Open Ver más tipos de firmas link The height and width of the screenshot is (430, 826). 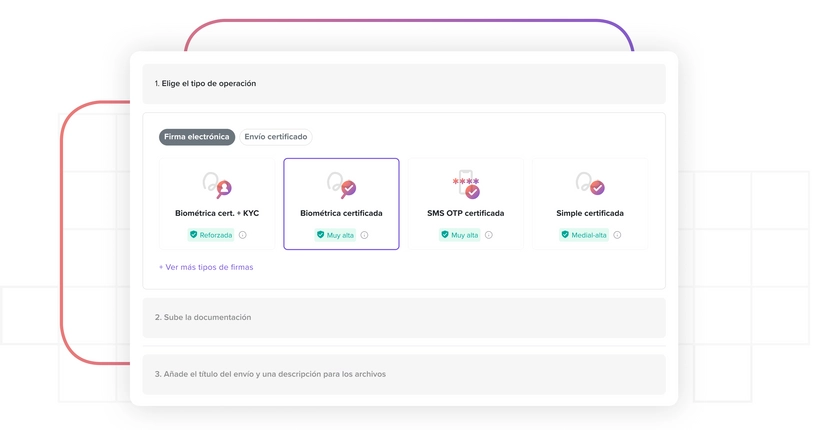(206, 267)
